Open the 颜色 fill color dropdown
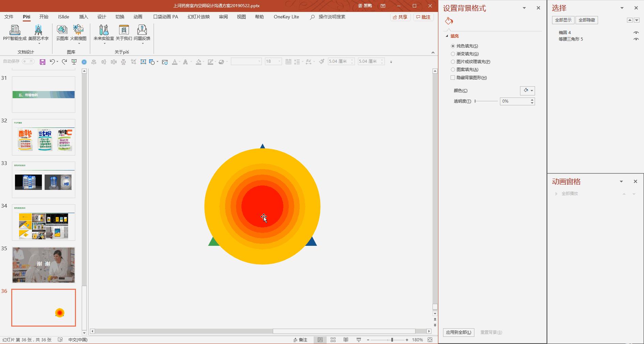 (531, 91)
